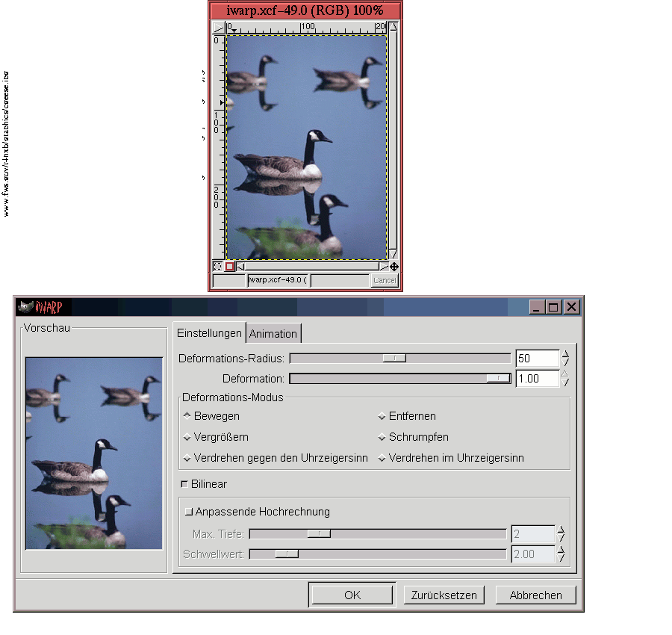Viewport: 672px width, 635px height.
Task: Click the vertical scrollbar up arrow
Action: click(393, 28)
